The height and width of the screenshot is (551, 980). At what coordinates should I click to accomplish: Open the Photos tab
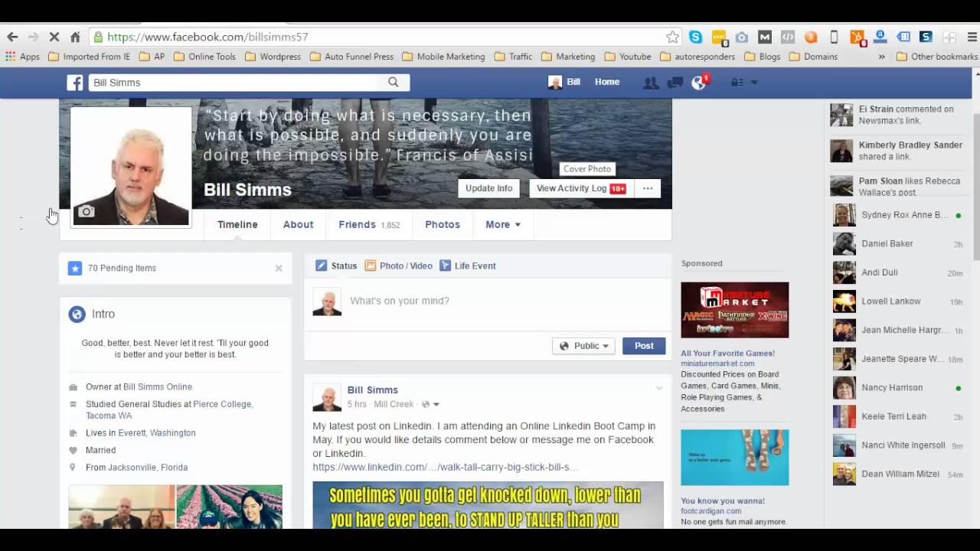pos(443,224)
